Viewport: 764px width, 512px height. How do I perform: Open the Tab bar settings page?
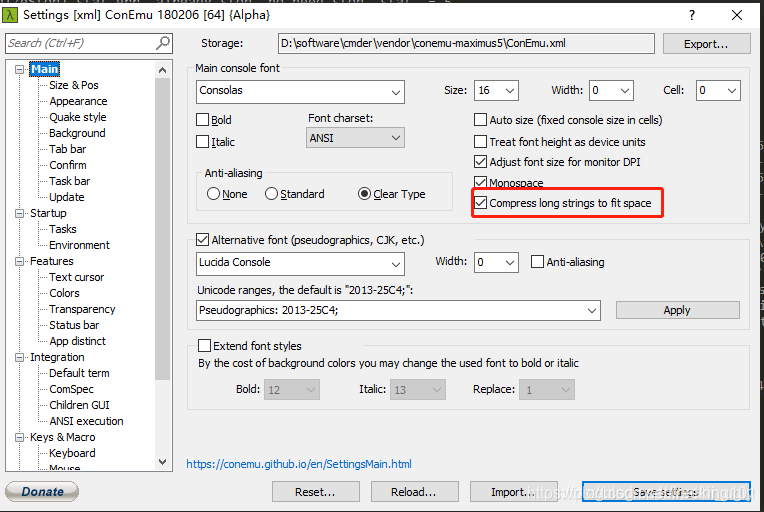(x=67, y=149)
